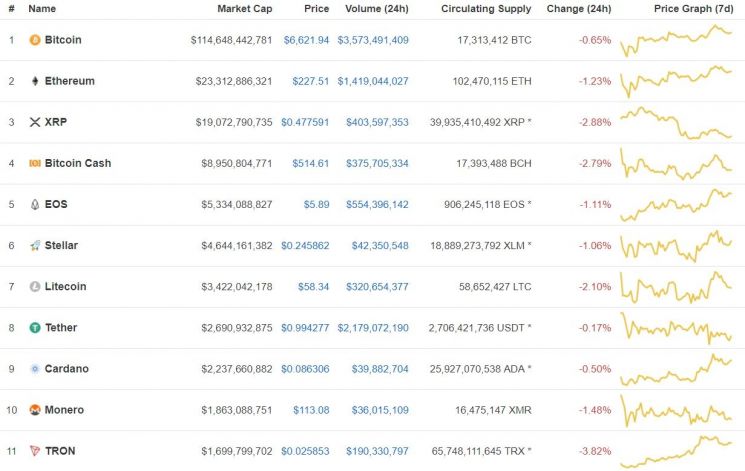Image resolution: width=745 pixels, height=471 pixels.
Task: Open Ethereum volume $1,419,044,027 link
Action: pyautogui.click(x=373, y=81)
